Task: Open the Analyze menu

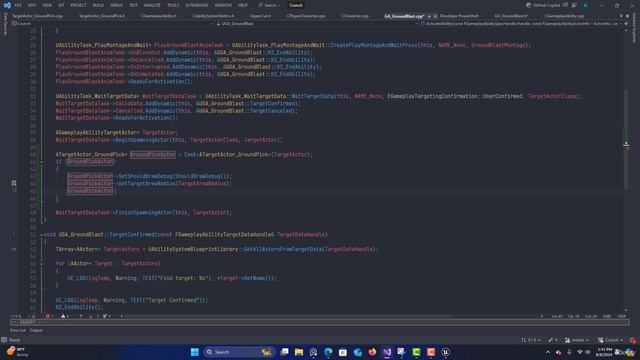Action: click(152, 5)
